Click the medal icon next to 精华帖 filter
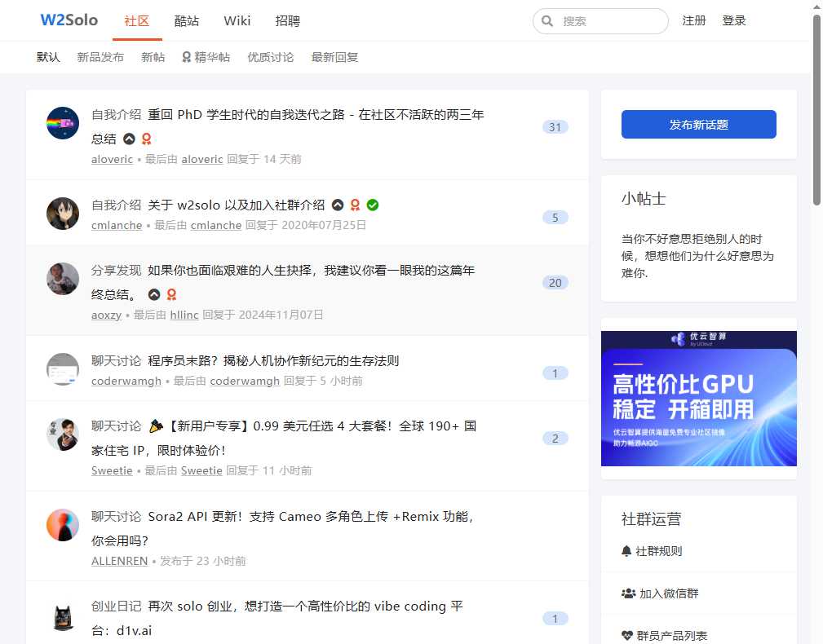This screenshot has height=644, width=823. click(x=188, y=57)
